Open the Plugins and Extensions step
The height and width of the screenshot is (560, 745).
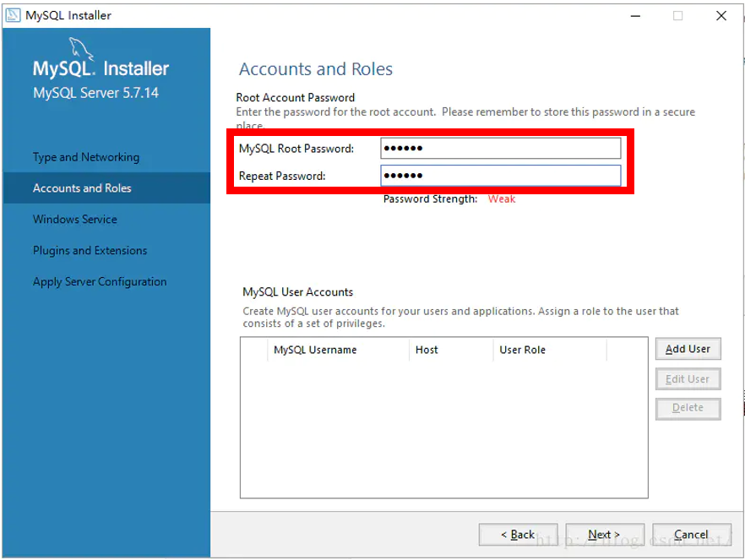click(x=90, y=250)
